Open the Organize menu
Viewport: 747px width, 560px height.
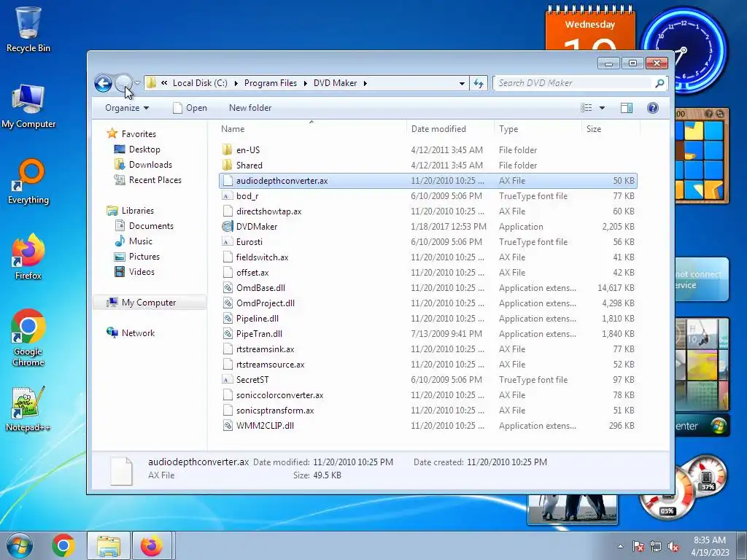click(127, 108)
